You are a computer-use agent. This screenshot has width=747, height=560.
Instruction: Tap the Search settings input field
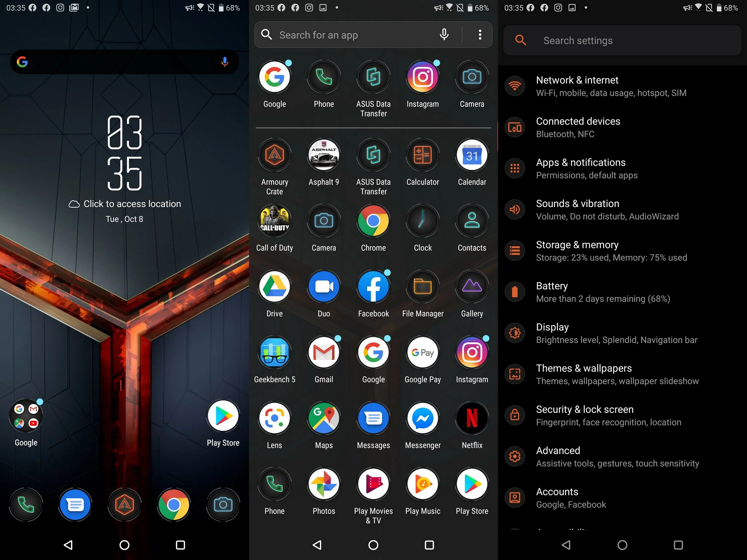pos(622,40)
